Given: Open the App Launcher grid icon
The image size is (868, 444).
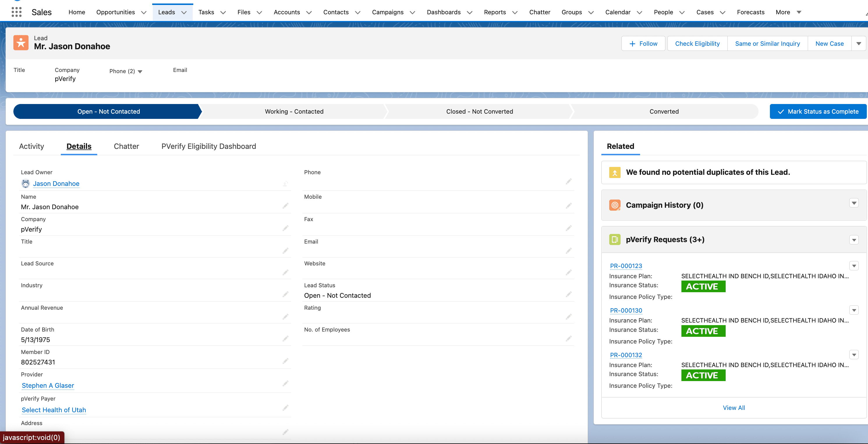Looking at the screenshot, I should 16,12.
